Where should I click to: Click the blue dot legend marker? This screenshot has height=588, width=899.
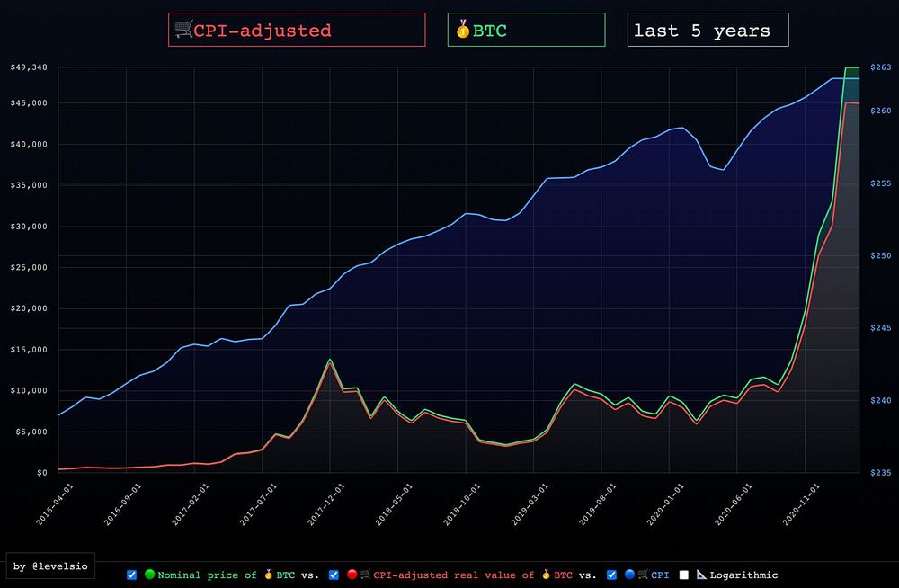629,575
